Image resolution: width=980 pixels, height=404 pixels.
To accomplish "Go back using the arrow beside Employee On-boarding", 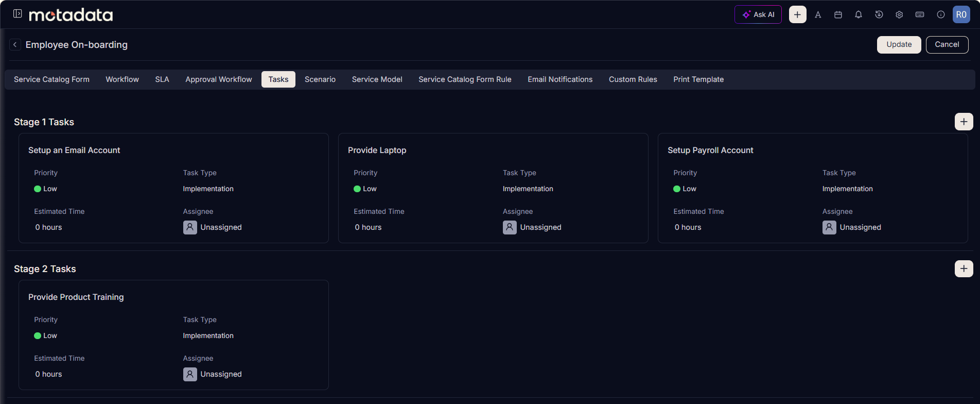I will click(15, 45).
